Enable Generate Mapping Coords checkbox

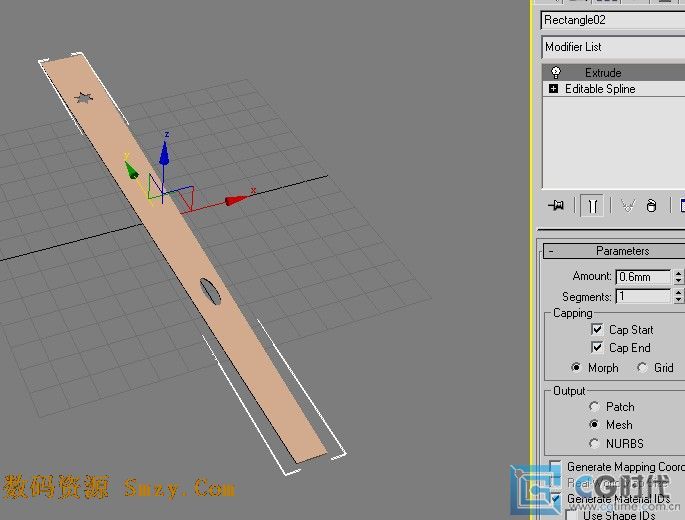click(x=555, y=467)
